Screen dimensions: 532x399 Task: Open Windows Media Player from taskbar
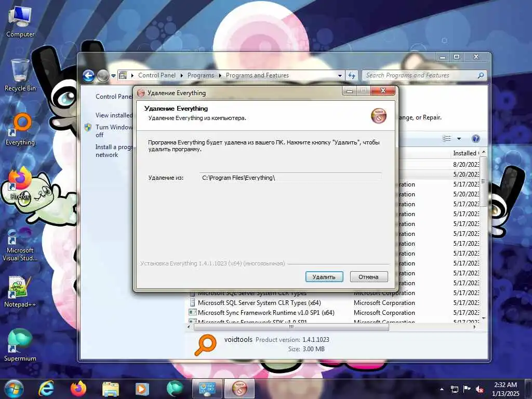tap(142, 389)
